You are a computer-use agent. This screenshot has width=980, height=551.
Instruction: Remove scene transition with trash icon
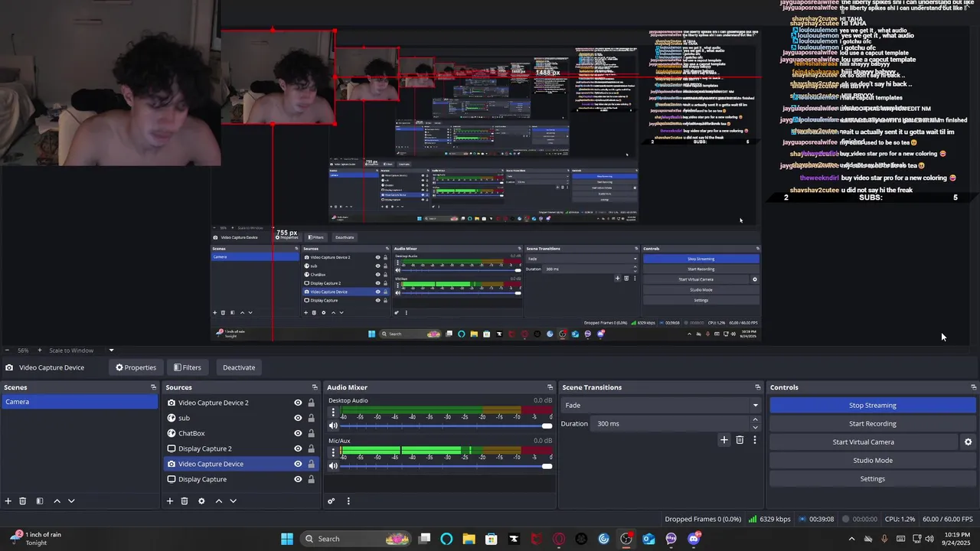(x=740, y=440)
